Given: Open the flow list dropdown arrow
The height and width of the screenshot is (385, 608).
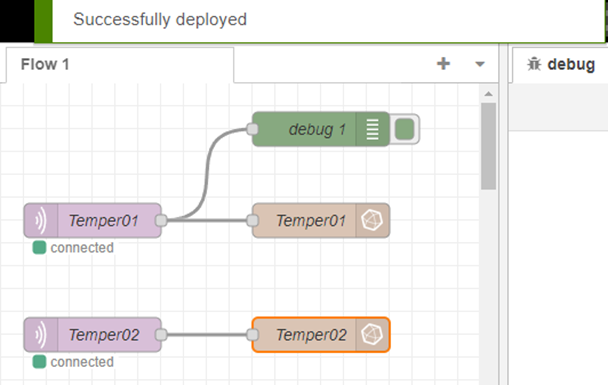Looking at the screenshot, I should click(x=480, y=64).
